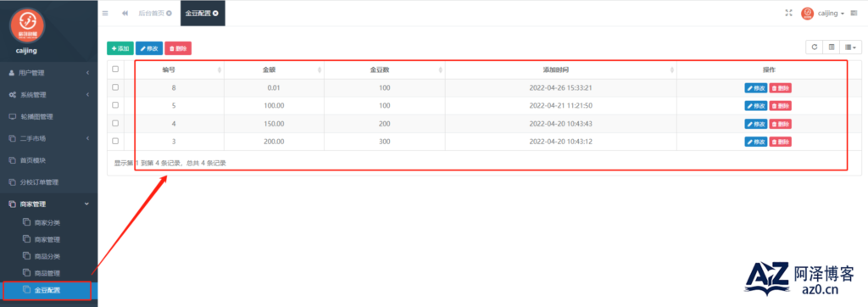Image resolution: width=868 pixels, height=307 pixels.
Task: Close the 金豆配置 tab via its x icon
Action: point(215,14)
